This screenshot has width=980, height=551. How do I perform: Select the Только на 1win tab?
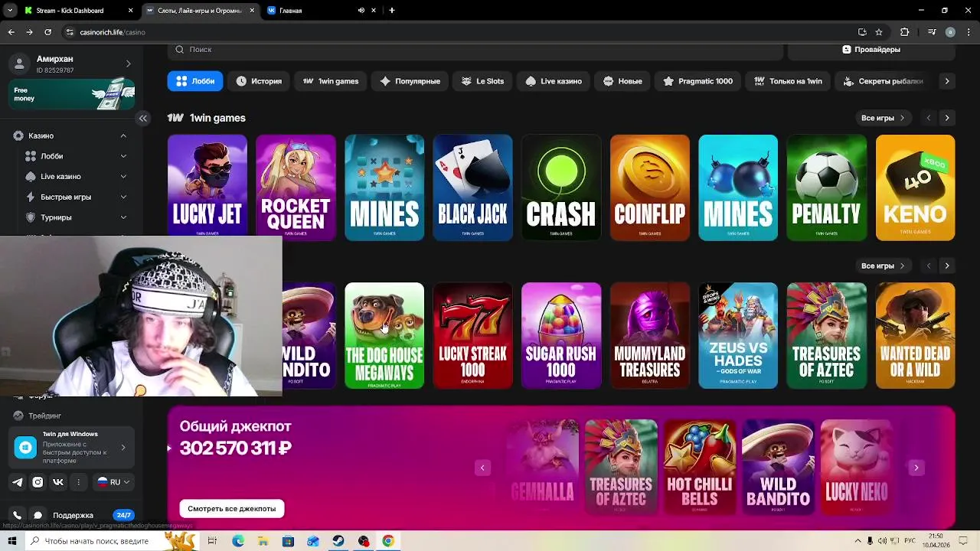coord(788,81)
